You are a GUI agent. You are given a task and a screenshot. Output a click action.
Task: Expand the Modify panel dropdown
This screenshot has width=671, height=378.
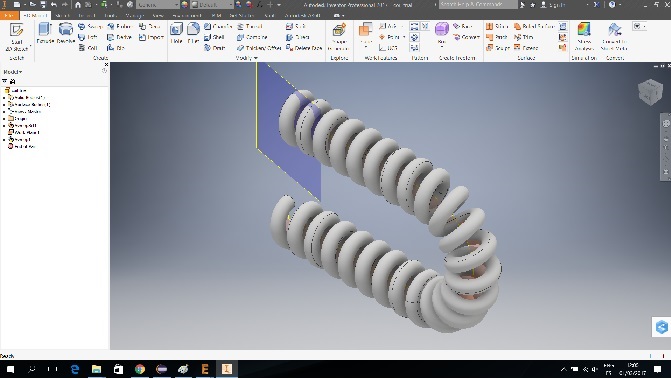pos(247,58)
